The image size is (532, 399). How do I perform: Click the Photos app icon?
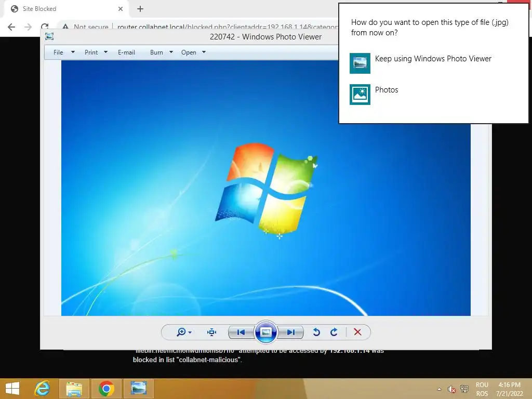360,95
